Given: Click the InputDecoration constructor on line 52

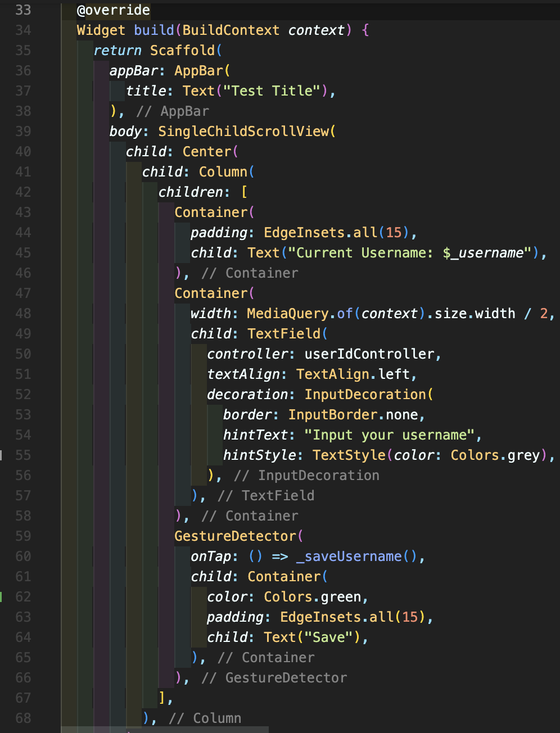Looking at the screenshot, I should [x=365, y=395].
